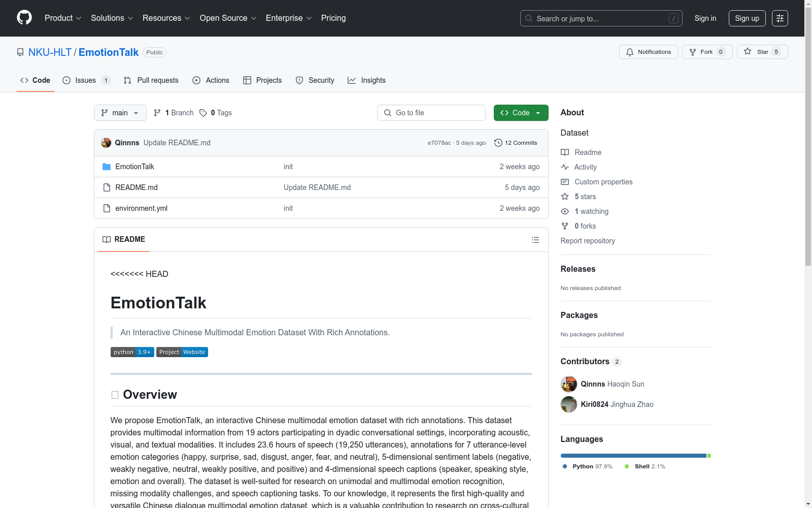Open the Pricing page
The width and height of the screenshot is (812, 508).
pyautogui.click(x=333, y=18)
